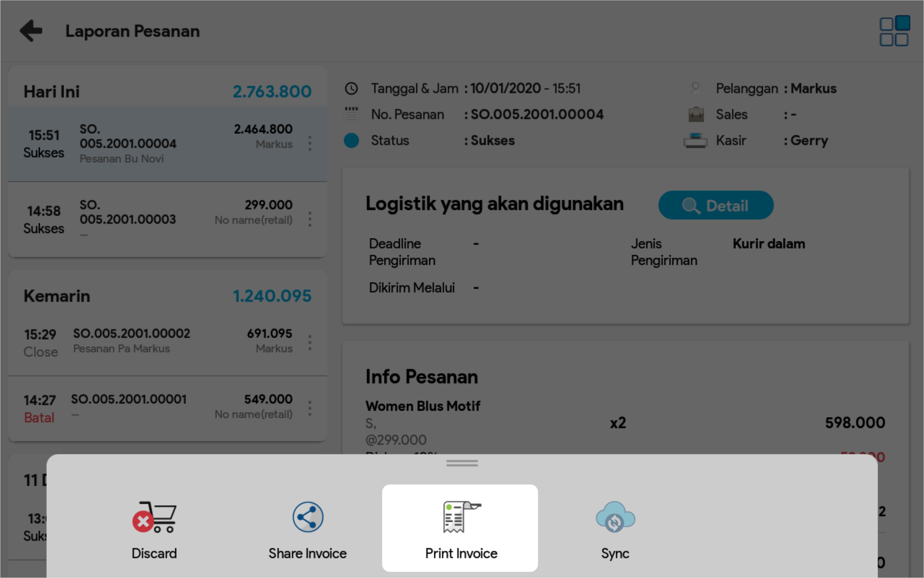Tap the Discard cart icon
924x578 pixels.
154,517
